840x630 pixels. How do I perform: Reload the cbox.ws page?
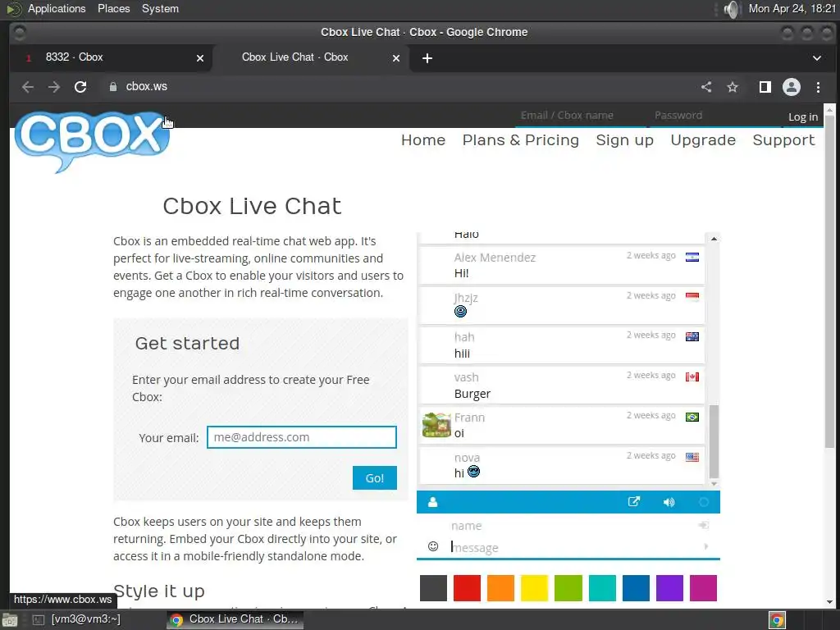80,87
